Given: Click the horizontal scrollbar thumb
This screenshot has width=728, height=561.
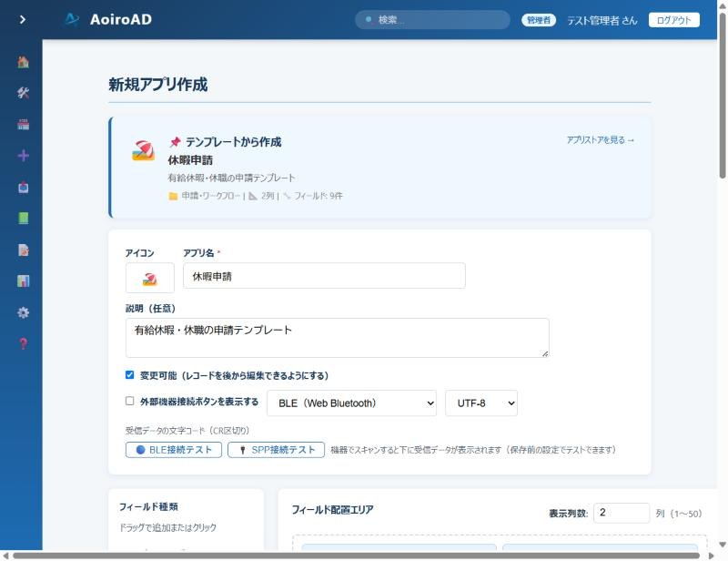Looking at the screenshot, I should 356,556.
